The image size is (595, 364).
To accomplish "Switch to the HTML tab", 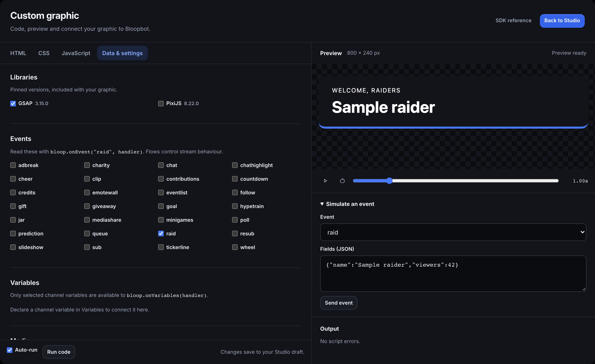I will tap(18, 53).
